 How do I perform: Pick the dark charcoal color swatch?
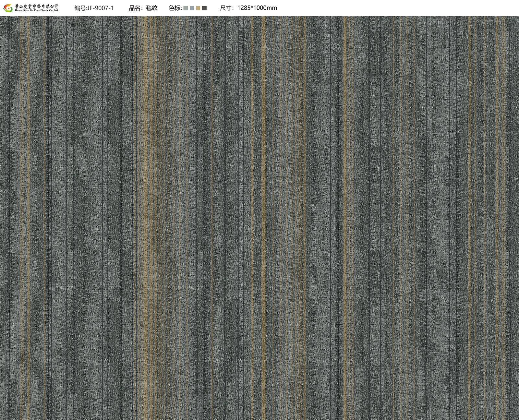coord(204,8)
